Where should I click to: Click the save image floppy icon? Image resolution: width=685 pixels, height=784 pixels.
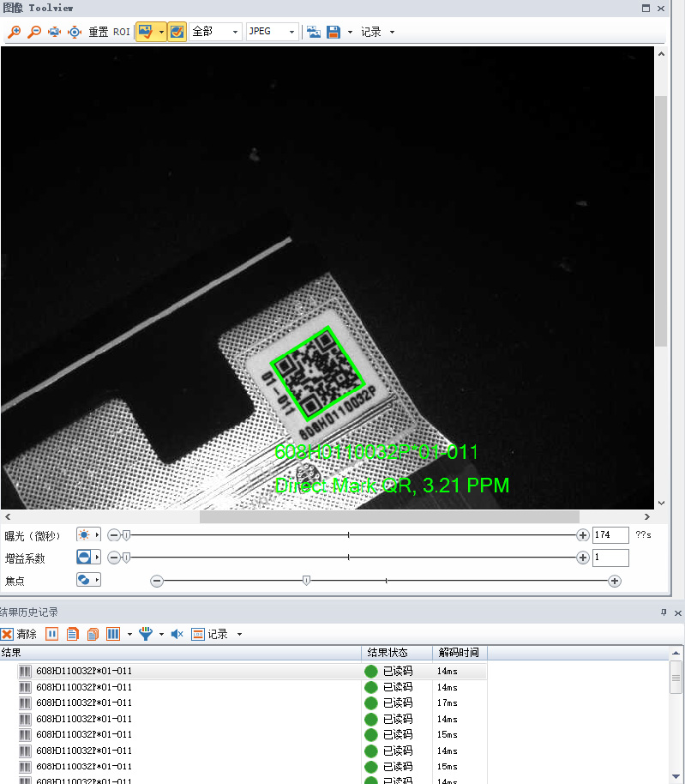coord(333,32)
